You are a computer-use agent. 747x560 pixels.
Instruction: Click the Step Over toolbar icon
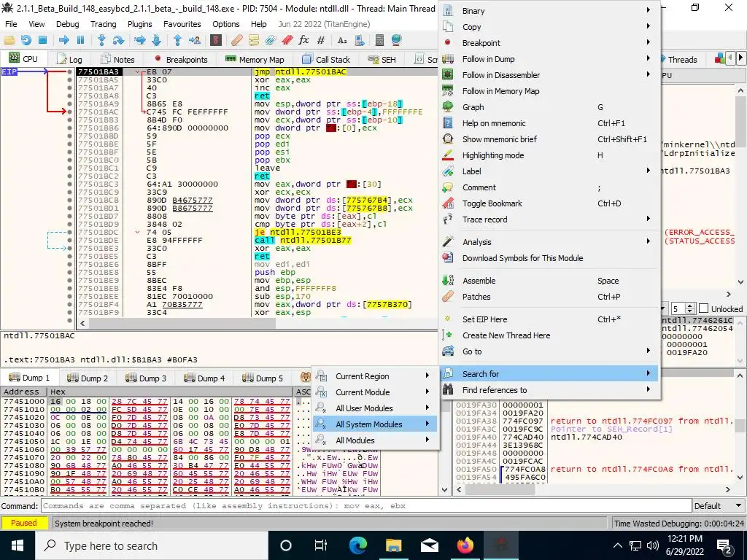coord(118,41)
